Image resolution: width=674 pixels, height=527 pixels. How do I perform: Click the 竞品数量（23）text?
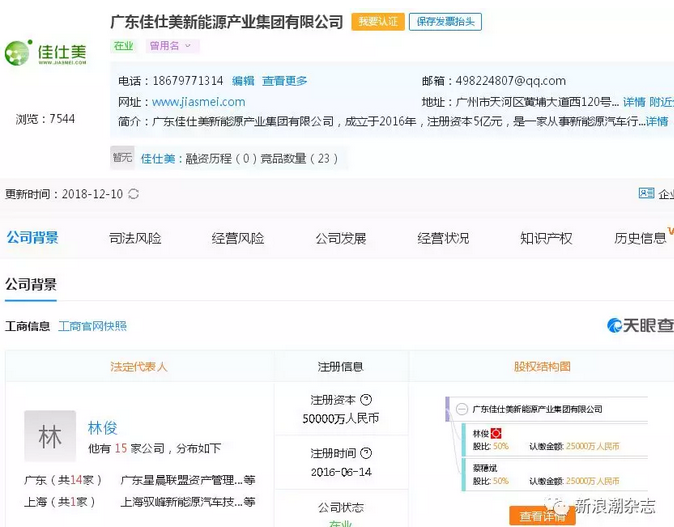[x=299, y=159]
